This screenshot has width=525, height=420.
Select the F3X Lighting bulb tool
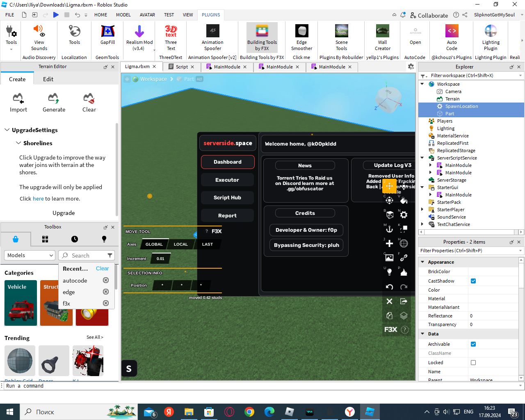389,272
